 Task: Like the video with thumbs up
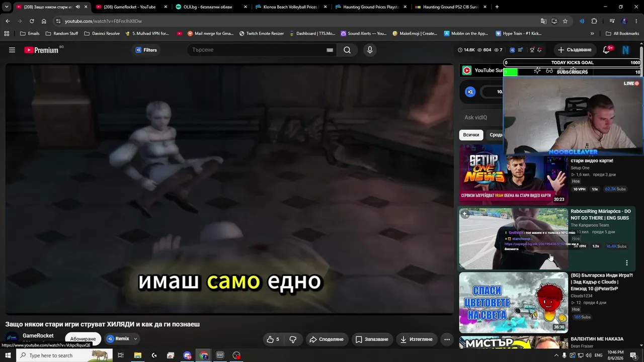273,339
